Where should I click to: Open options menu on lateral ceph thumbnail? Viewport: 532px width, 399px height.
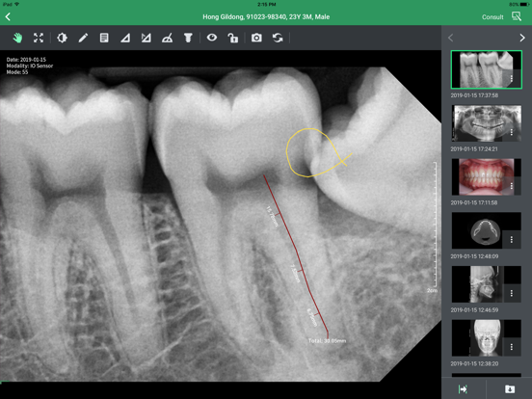click(x=512, y=293)
